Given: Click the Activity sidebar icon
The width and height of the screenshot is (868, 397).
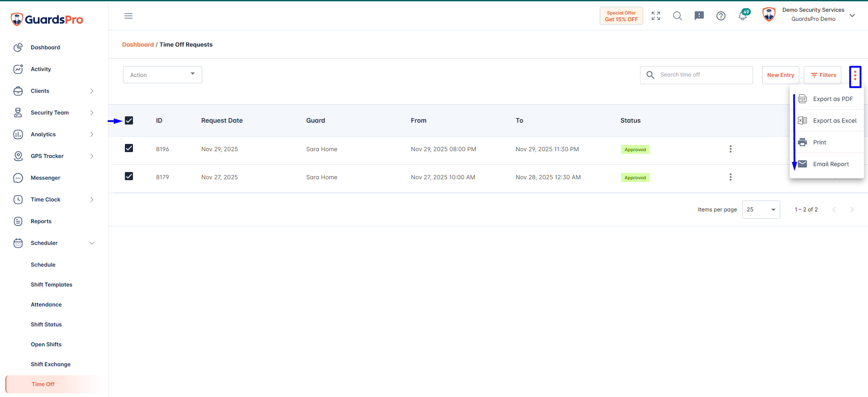Looking at the screenshot, I should pos(18,69).
